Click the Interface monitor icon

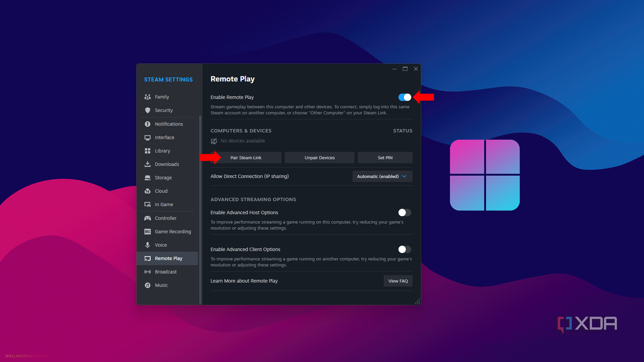(147, 138)
